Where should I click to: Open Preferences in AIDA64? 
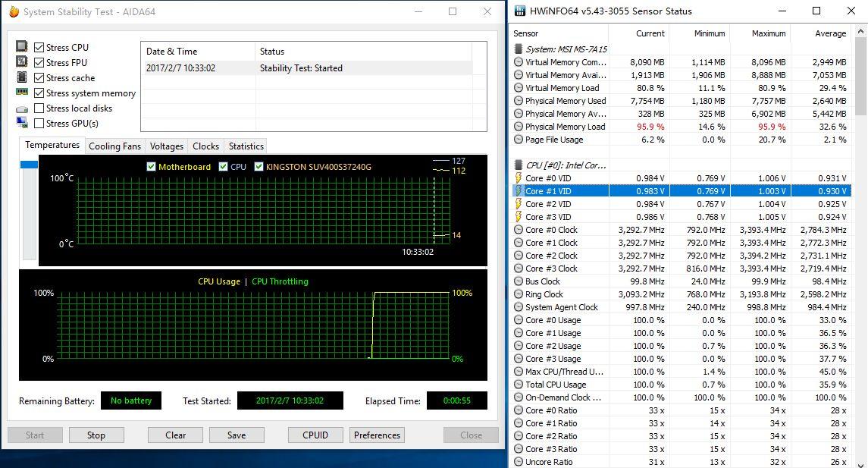377,435
